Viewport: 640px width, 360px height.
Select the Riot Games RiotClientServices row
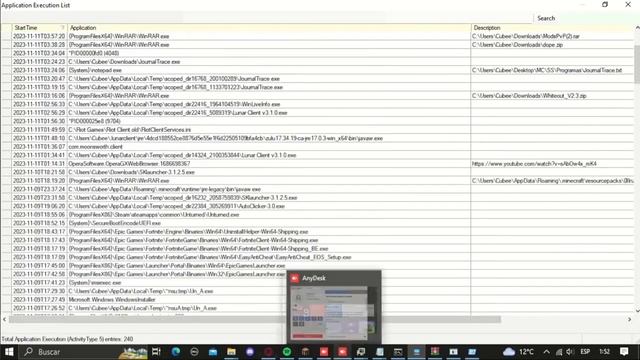[318, 130]
